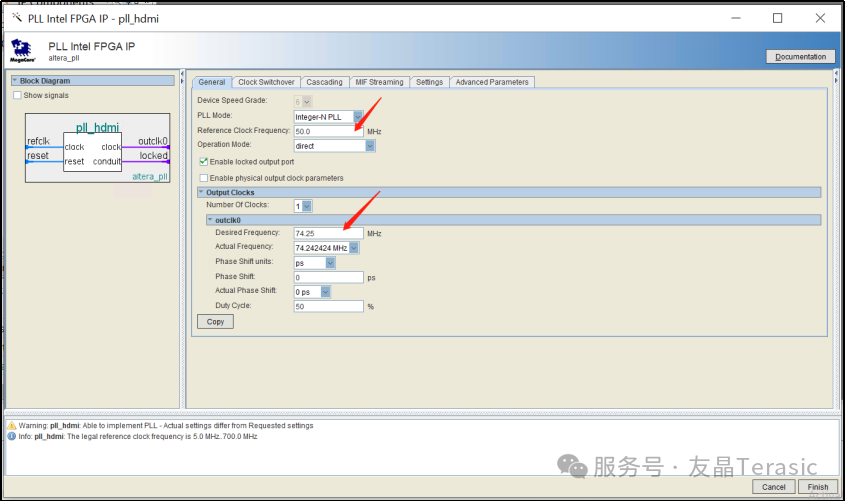
Task: Click the right edge panel collapse arrows
Action: [x=836, y=77]
